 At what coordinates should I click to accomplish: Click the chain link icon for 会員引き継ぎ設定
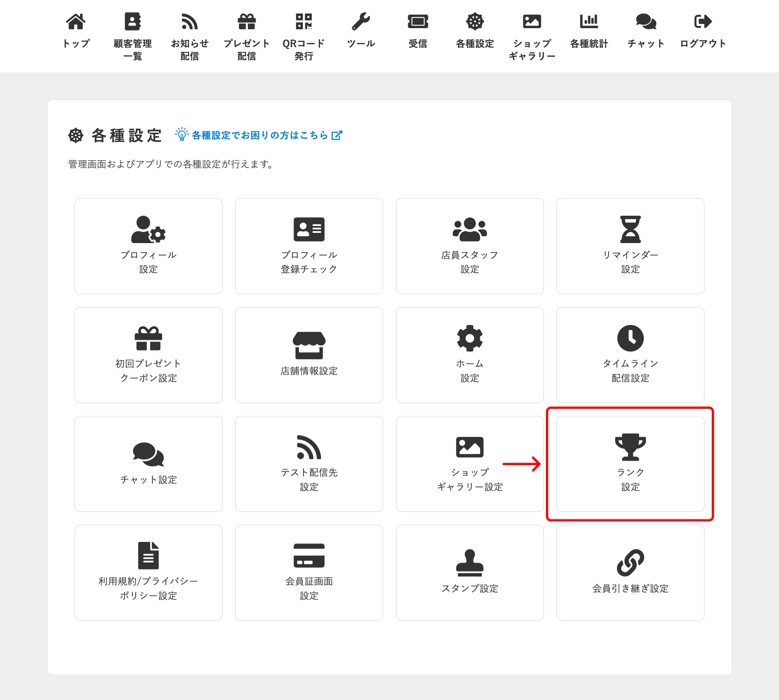pyautogui.click(x=630, y=563)
